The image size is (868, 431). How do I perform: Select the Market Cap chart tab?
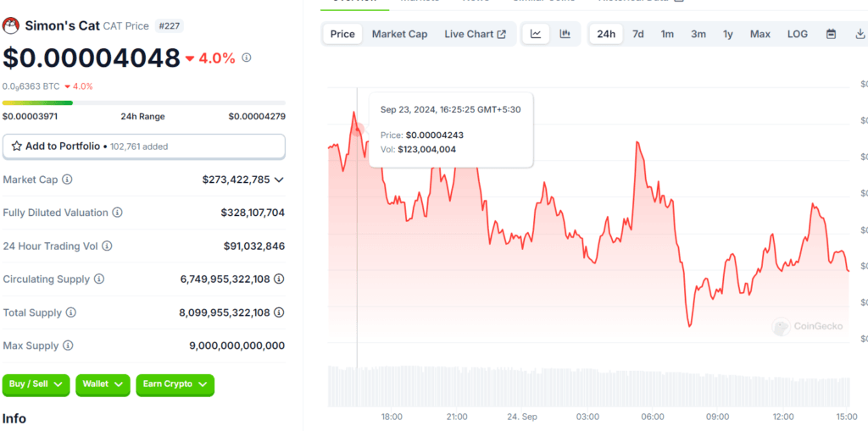point(400,34)
